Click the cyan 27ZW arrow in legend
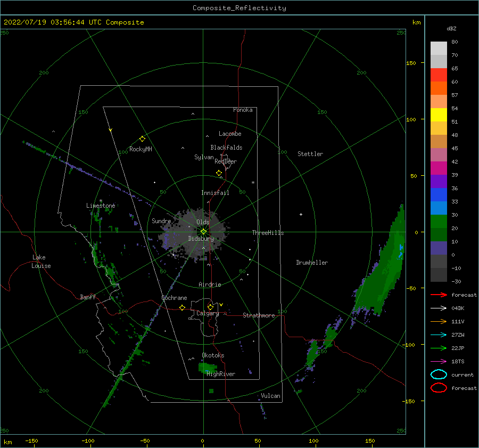 click(x=439, y=335)
